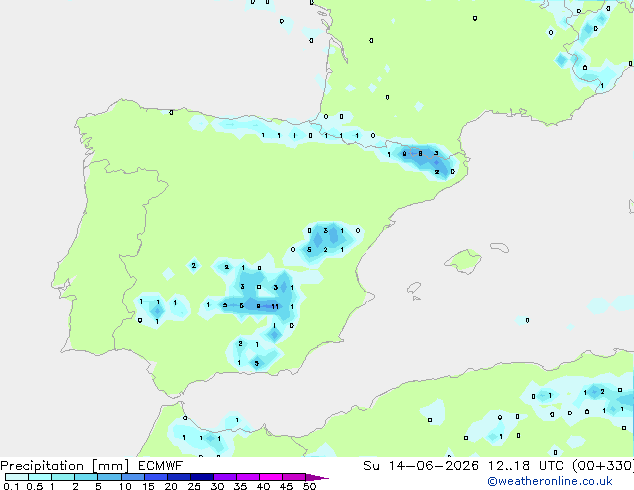Click the "40" legend scale label
The image size is (634, 490).
tap(263, 486)
